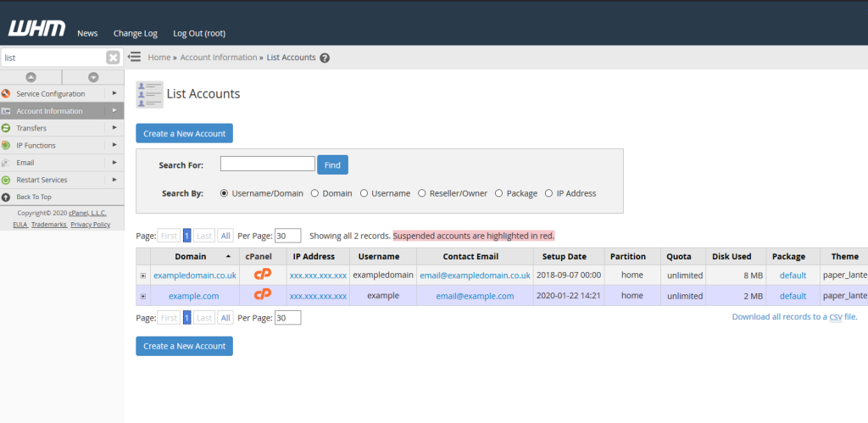Click the WHM logo

click(x=36, y=30)
